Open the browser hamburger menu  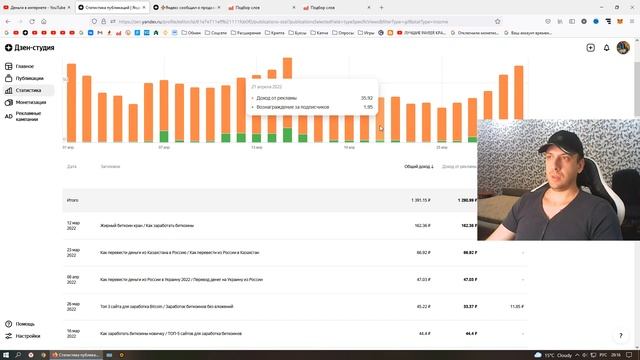(x=632, y=21)
